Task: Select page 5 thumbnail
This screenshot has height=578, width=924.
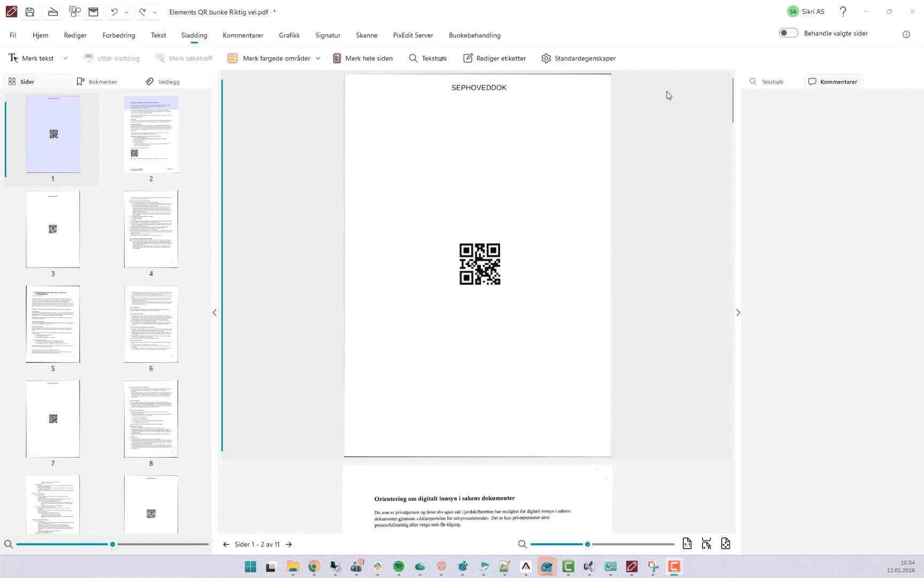Action: [53, 324]
